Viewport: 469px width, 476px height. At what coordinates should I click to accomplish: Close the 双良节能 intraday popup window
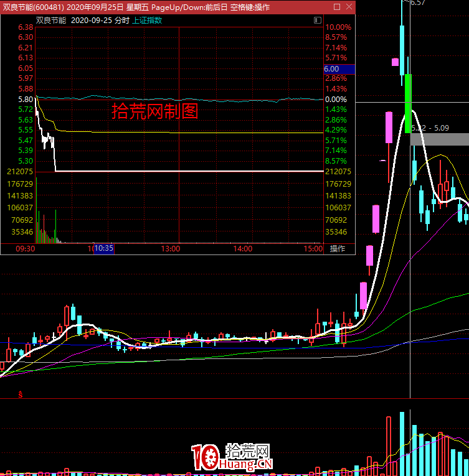[x=349, y=7]
